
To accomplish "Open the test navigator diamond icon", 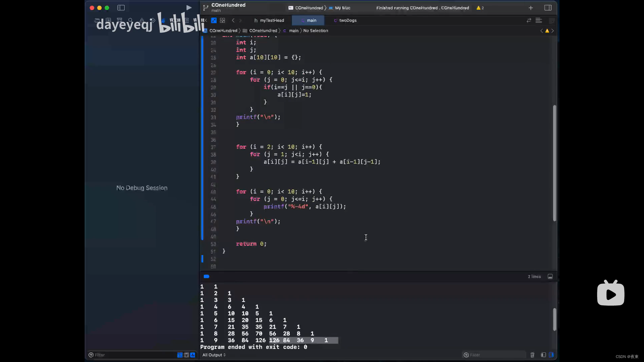I will pos(153,20).
